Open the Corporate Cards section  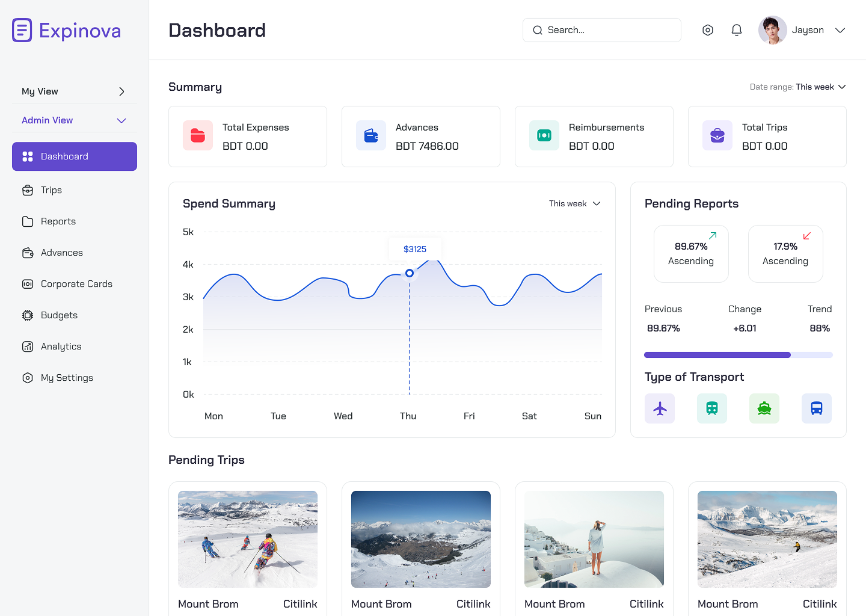[x=76, y=283]
